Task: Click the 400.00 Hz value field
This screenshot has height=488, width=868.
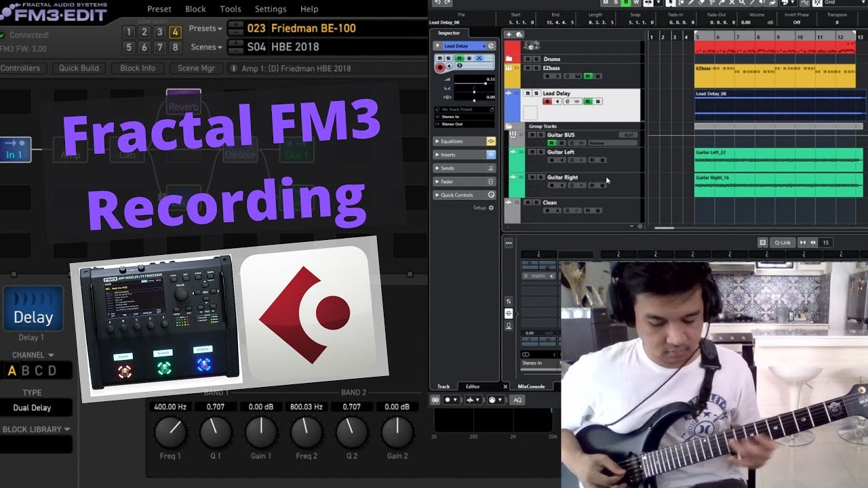Action: click(x=170, y=407)
